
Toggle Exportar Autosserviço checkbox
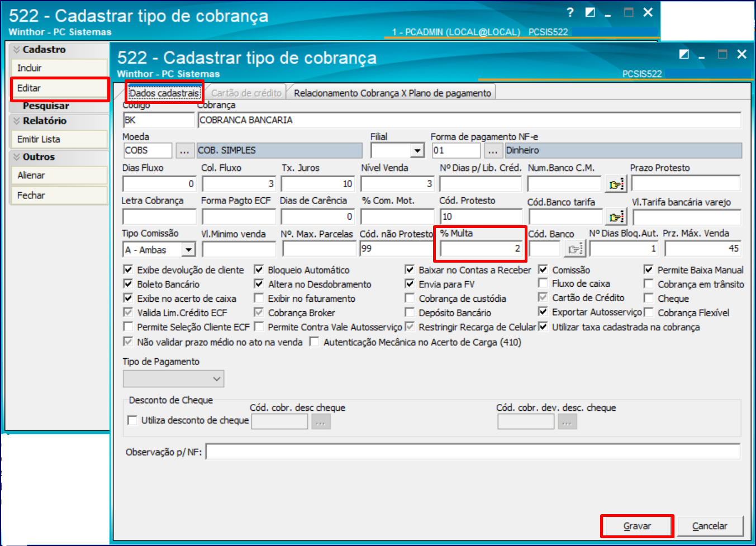(x=543, y=312)
